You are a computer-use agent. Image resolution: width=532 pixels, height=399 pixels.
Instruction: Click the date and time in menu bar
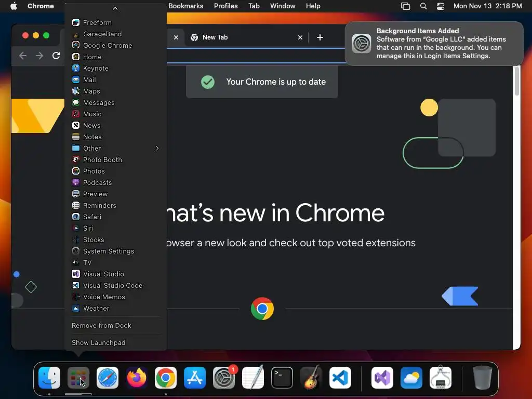(487, 6)
